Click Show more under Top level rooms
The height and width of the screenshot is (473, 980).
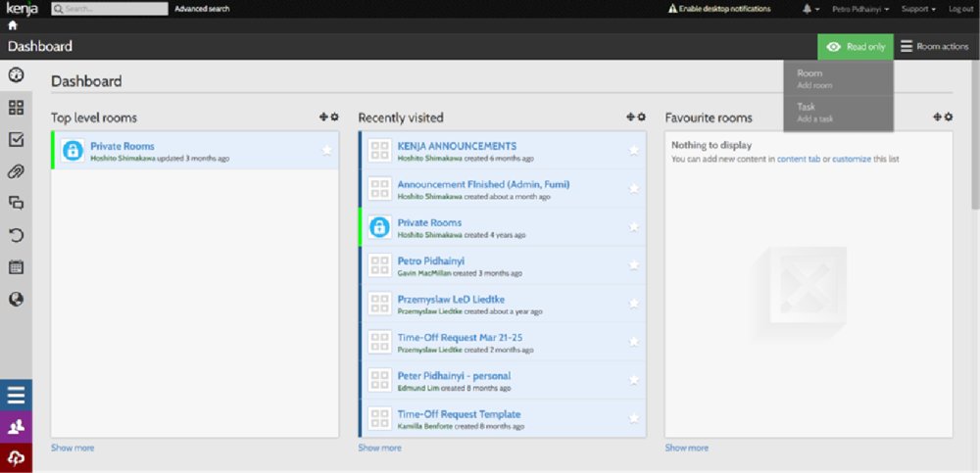(x=73, y=448)
